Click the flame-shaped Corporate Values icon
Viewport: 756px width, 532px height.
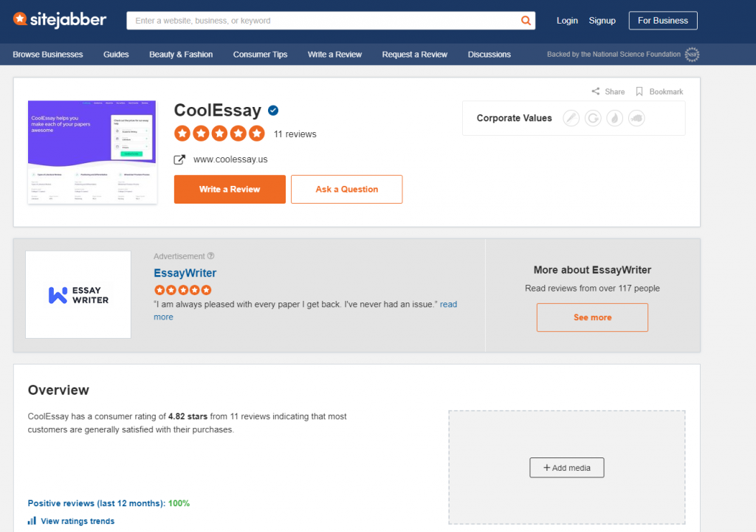[615, 118]
